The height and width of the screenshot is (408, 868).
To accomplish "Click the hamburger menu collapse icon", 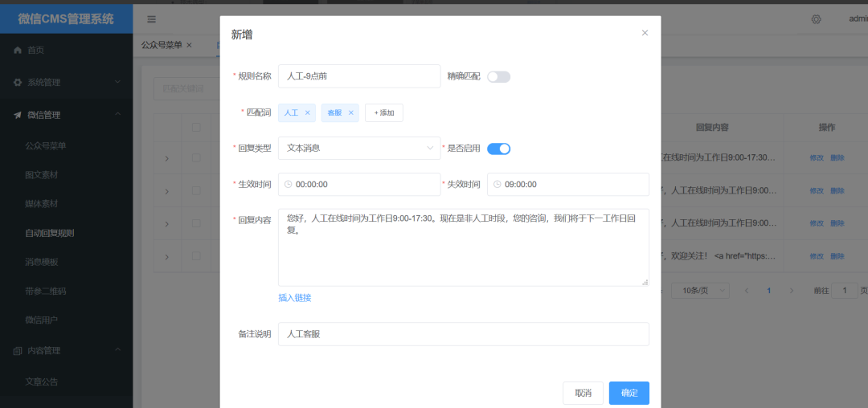I will pyautogui.click(x=151, y=19).
